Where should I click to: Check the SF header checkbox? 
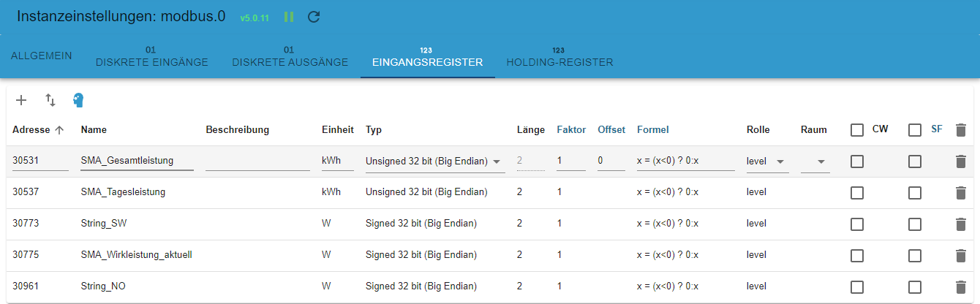(915, 130)
